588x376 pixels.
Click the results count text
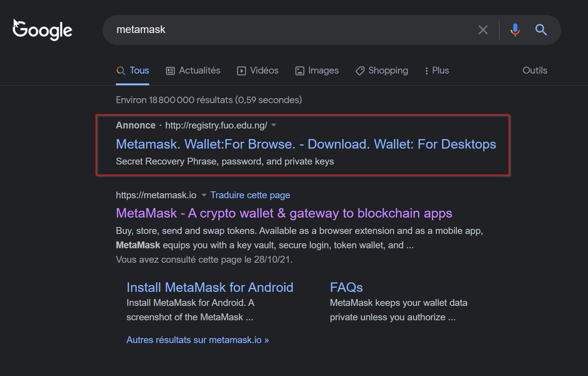[x=209, y=100]
